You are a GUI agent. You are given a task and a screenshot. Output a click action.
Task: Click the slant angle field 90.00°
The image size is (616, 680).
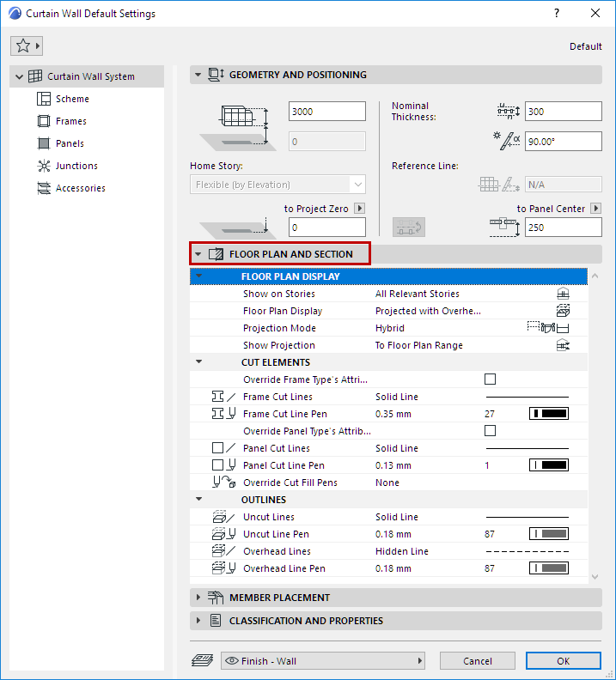click(x=563, y=142)
